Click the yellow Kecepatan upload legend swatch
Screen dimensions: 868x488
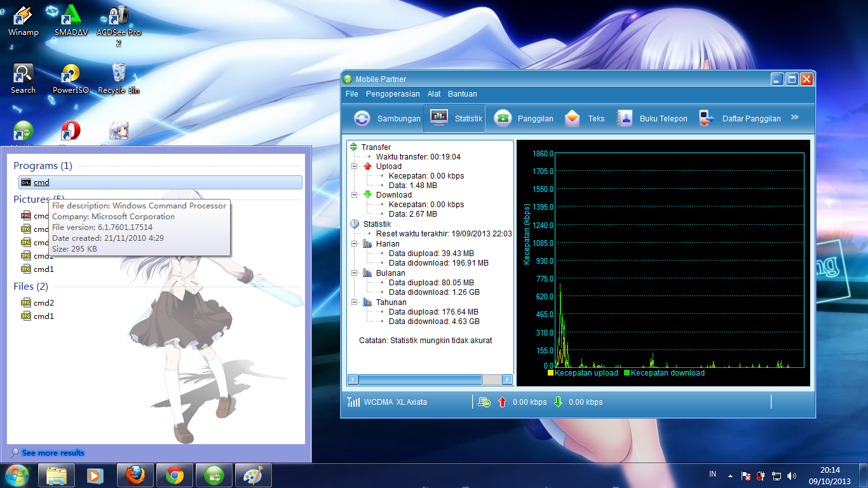pyautogui.click(x=551, y=373)
